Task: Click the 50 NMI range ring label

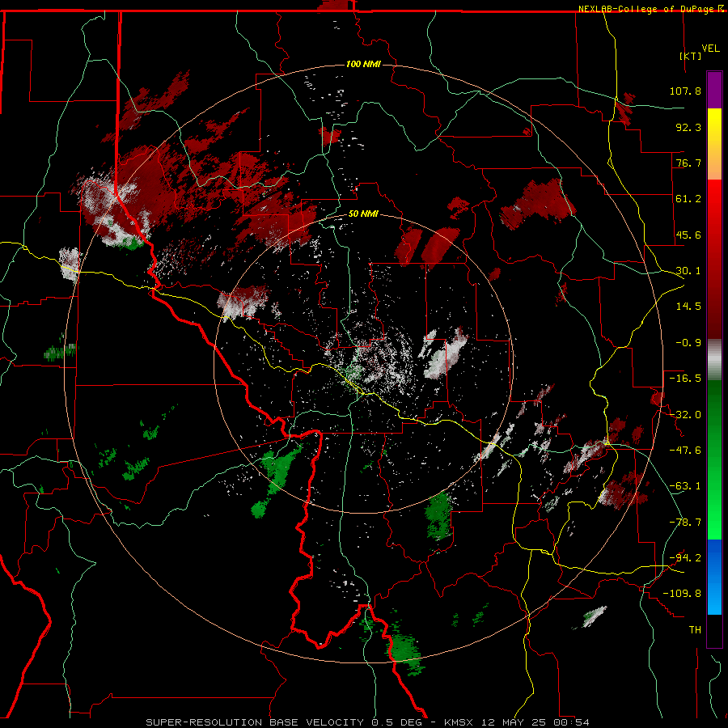Action: pyautogui.click(x=363, y=214)
